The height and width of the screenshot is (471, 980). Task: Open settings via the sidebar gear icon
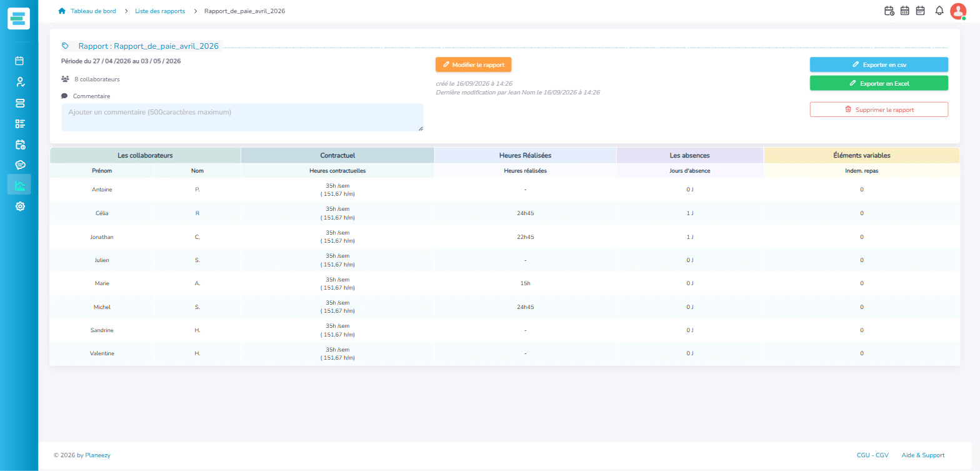(x=19, y=206)
